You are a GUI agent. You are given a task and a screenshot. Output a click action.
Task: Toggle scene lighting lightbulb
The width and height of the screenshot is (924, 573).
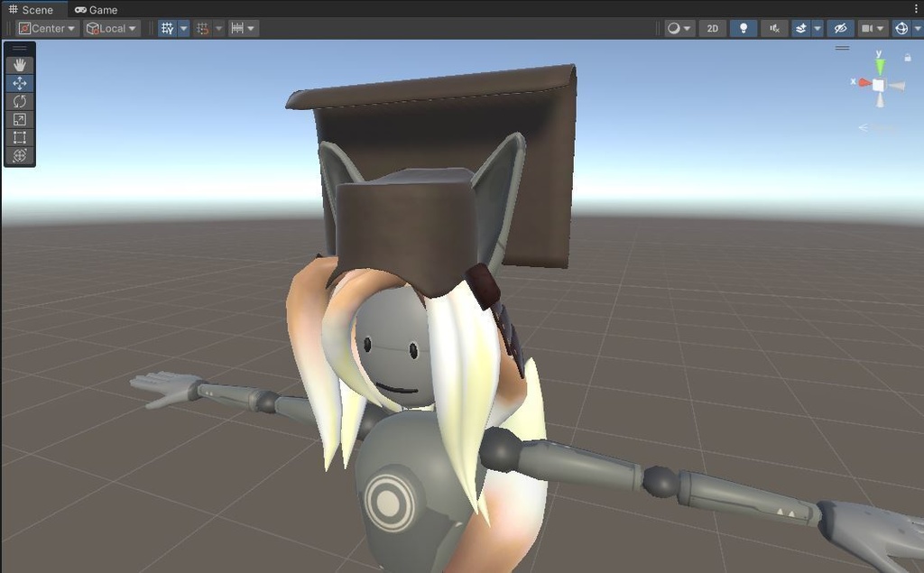(x=744, y=28)
